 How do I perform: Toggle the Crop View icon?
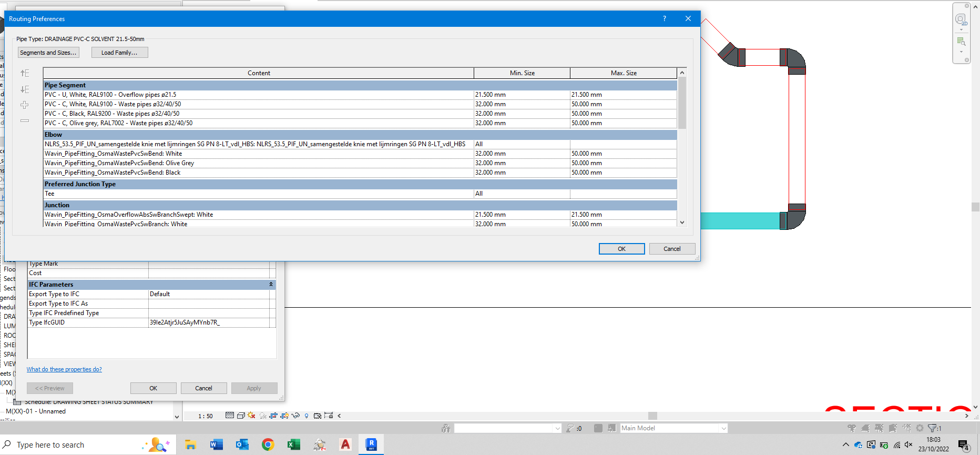pos(273,416)
